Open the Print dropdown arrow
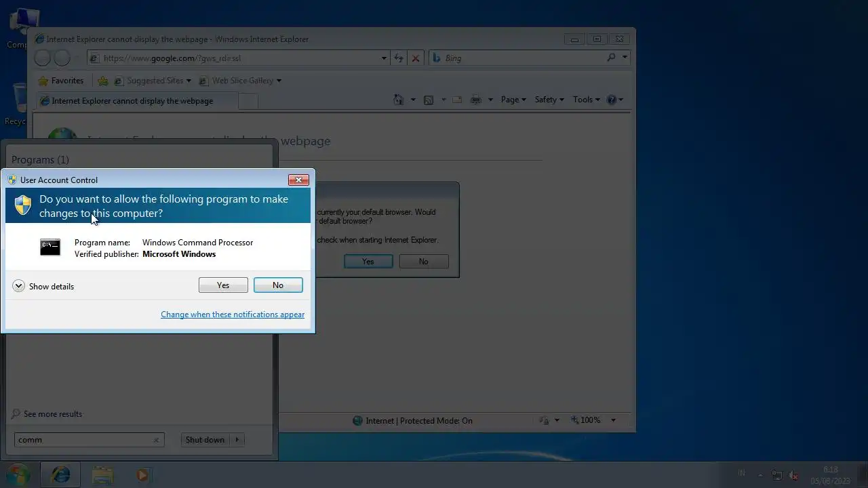Image resolution: width=868 pixels, height=488 pixels. pos(490,100)
